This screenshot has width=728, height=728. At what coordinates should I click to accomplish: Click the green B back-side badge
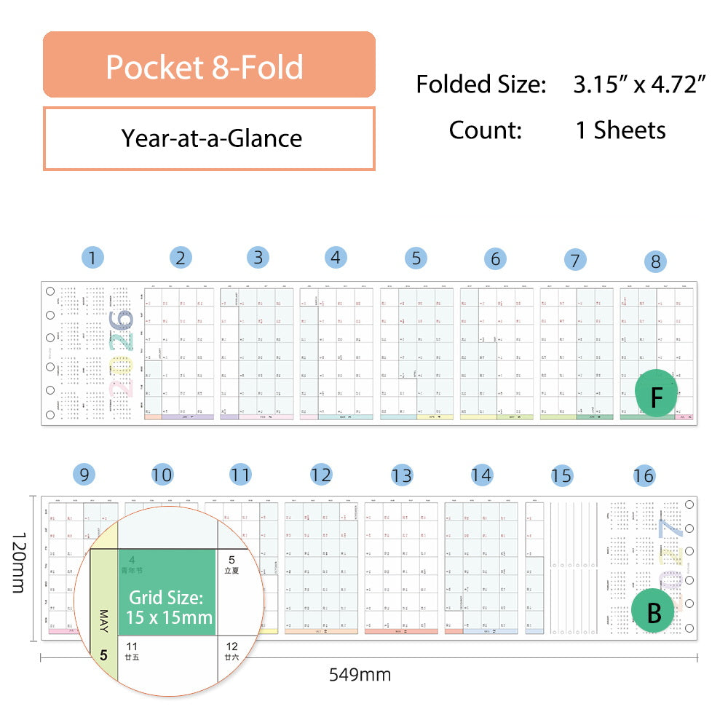654,612
